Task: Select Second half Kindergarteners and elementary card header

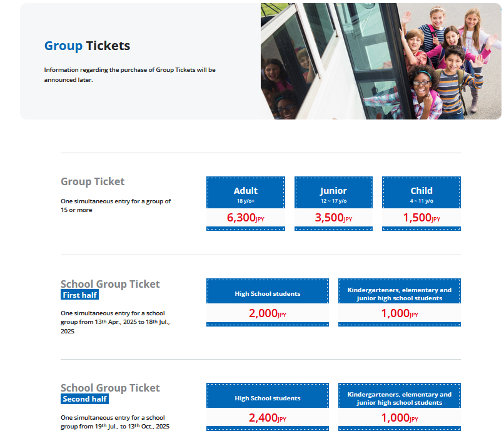Action: click(x=400, y=398)
